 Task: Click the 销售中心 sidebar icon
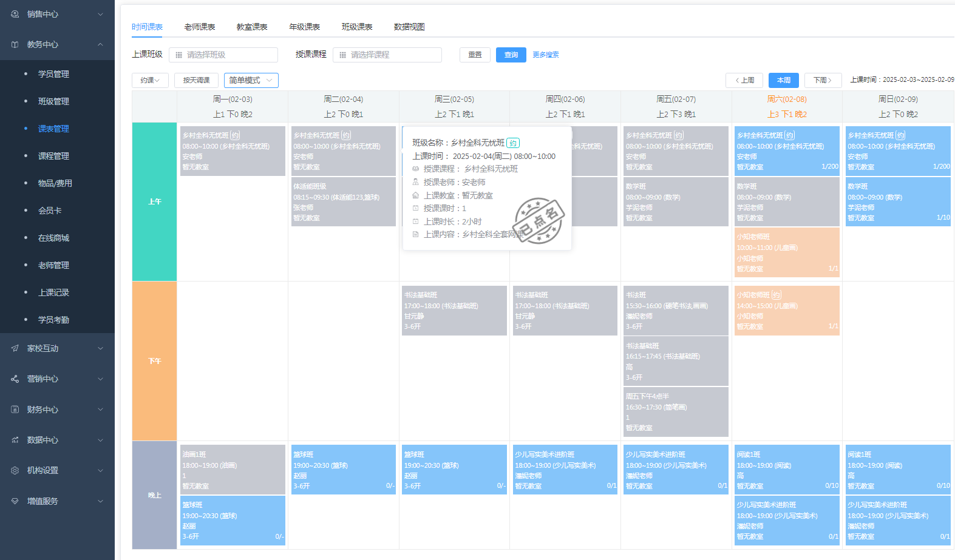15,14
